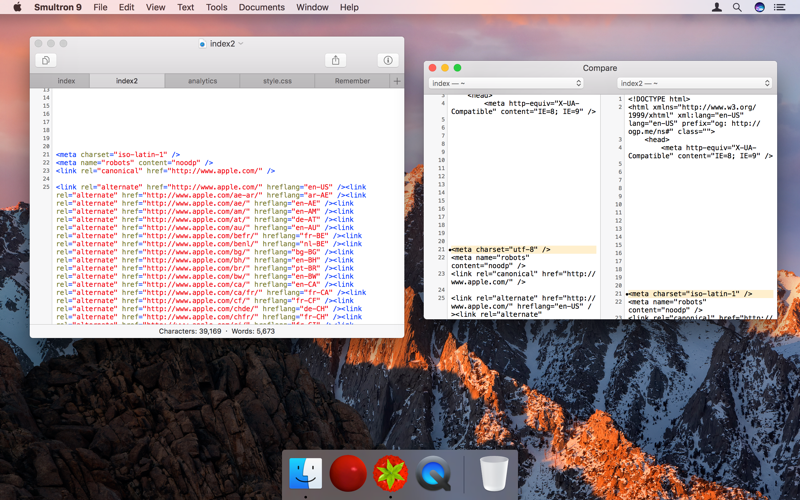Image resolution: width=800 pixels, height=500 pixels.
Task: Open Notification Center from the menu bar
Action: [780, 7]
